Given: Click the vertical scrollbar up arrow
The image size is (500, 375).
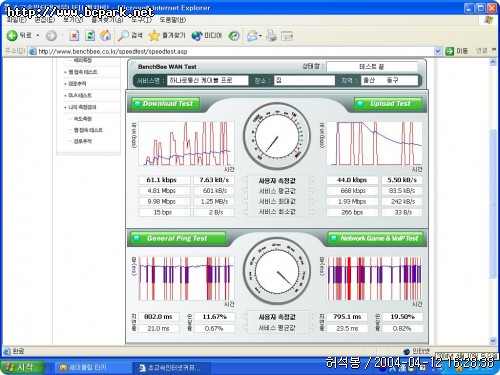Looking at the screenshot, I should (x=493, y=62).
